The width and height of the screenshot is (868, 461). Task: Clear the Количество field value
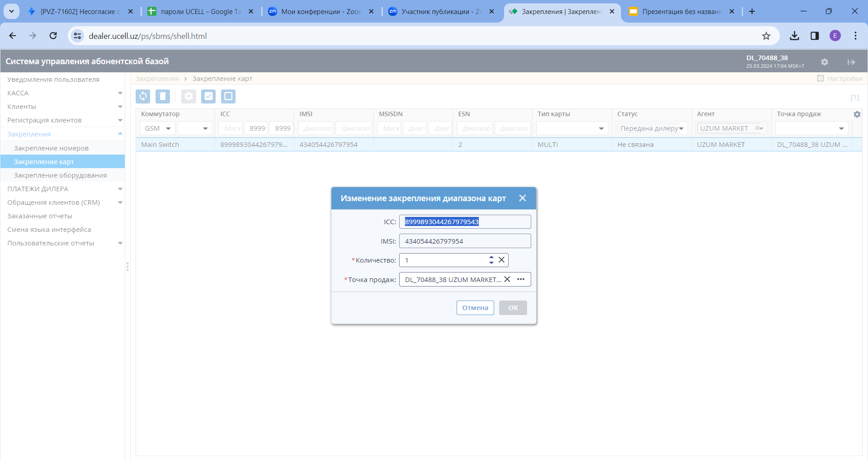(x=501, y=260)
